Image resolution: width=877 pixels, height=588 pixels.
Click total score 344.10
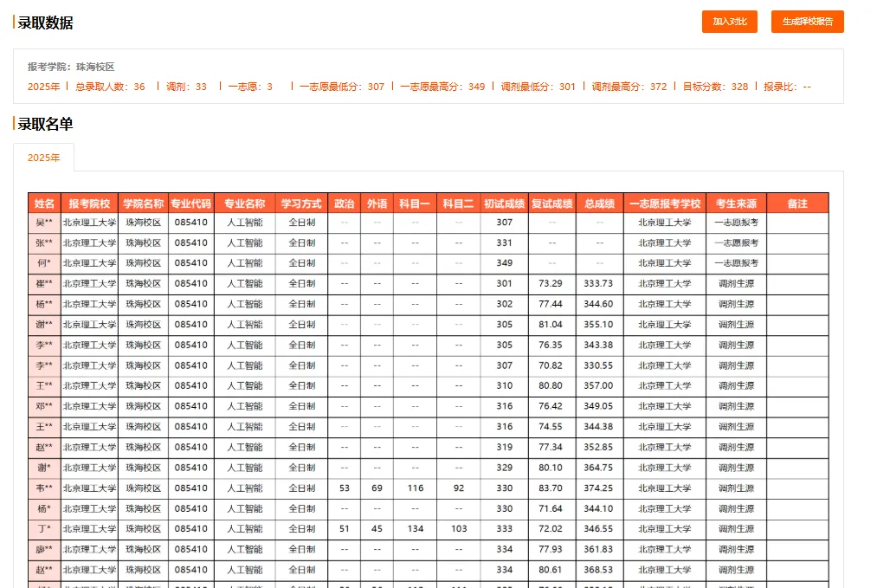point(598,508)
